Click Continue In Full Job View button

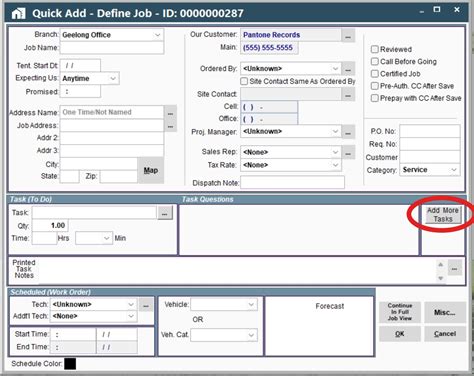[x=400, y=312]
